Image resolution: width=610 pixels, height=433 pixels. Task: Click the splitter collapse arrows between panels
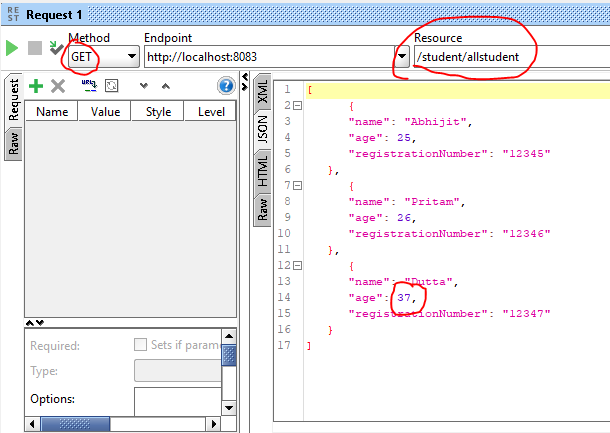click(x=245, y=82)
